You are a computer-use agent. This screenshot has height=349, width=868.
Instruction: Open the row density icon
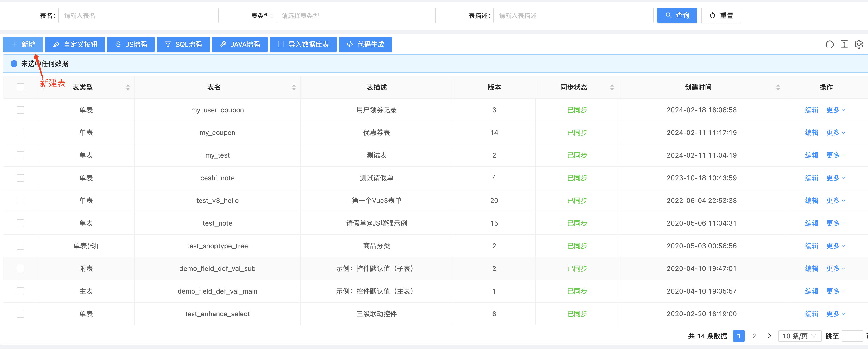click(844, 44)
